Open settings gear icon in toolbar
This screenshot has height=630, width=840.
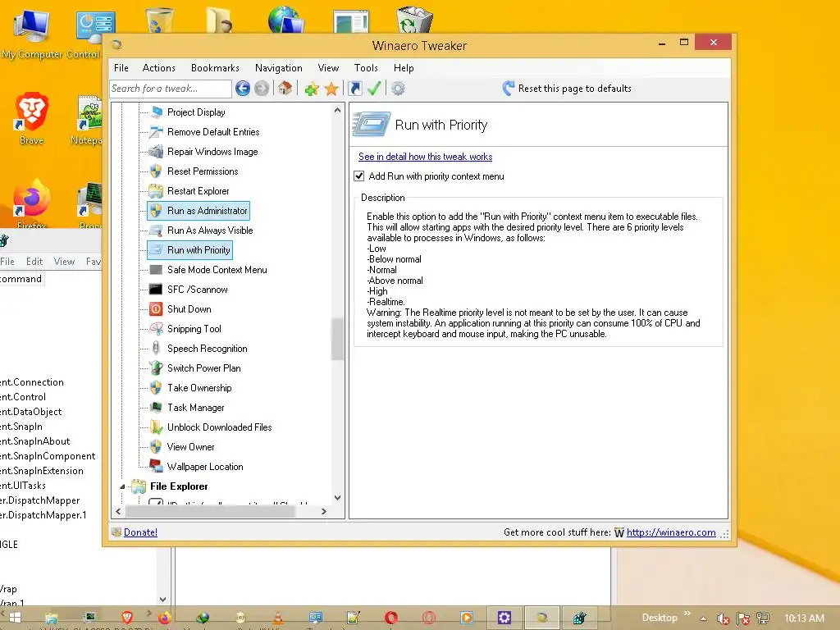click(398, 89)
